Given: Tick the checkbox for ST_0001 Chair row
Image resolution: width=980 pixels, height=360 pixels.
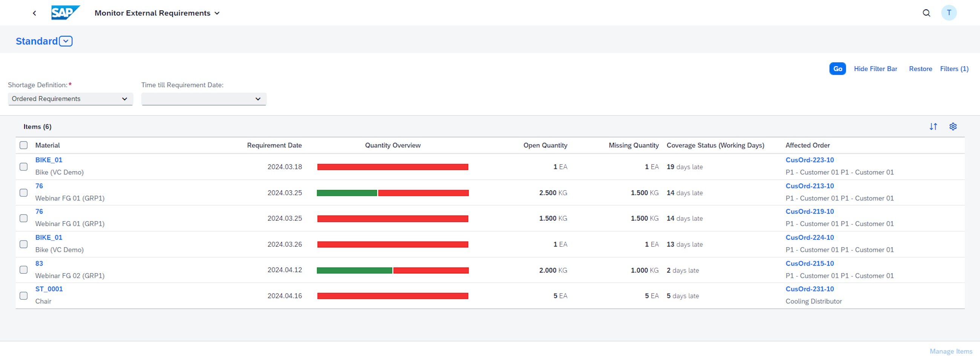Looking at the screenshot, I should (x=24, y=296).
